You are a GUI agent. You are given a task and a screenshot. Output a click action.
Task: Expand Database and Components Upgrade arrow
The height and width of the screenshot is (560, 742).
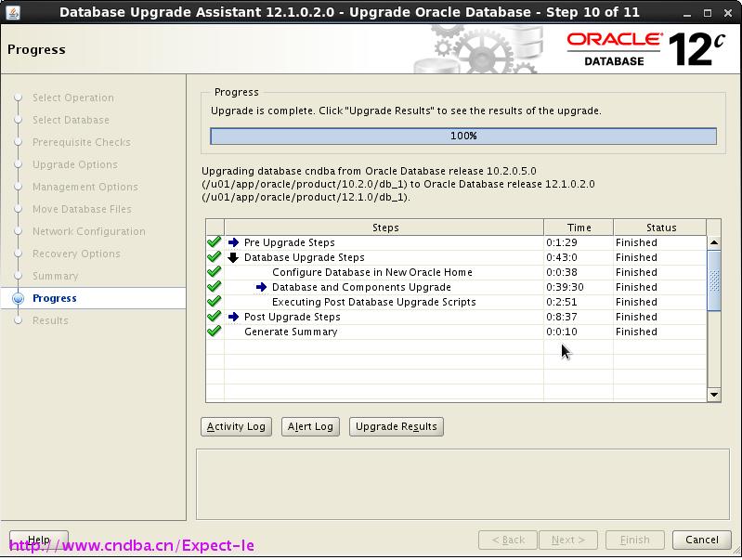pyautogui.click(x=261, y=287)
